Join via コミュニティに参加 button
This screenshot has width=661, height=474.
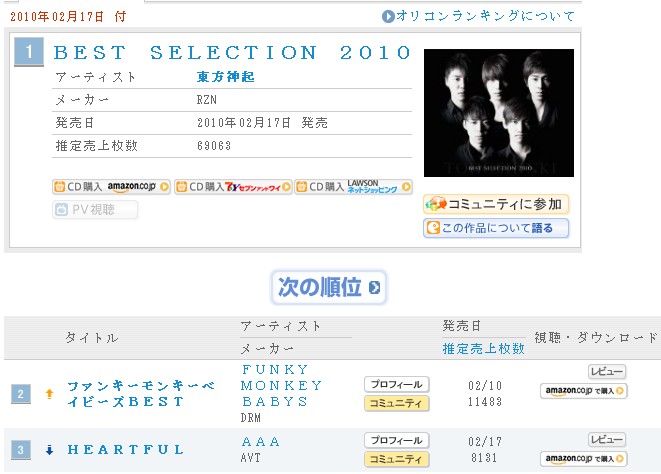496,204
